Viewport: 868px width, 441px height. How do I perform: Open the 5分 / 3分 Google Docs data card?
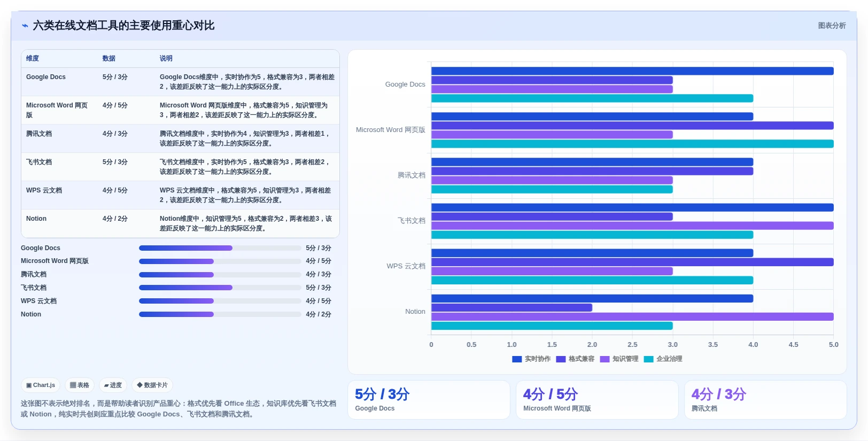coord(429,400)
